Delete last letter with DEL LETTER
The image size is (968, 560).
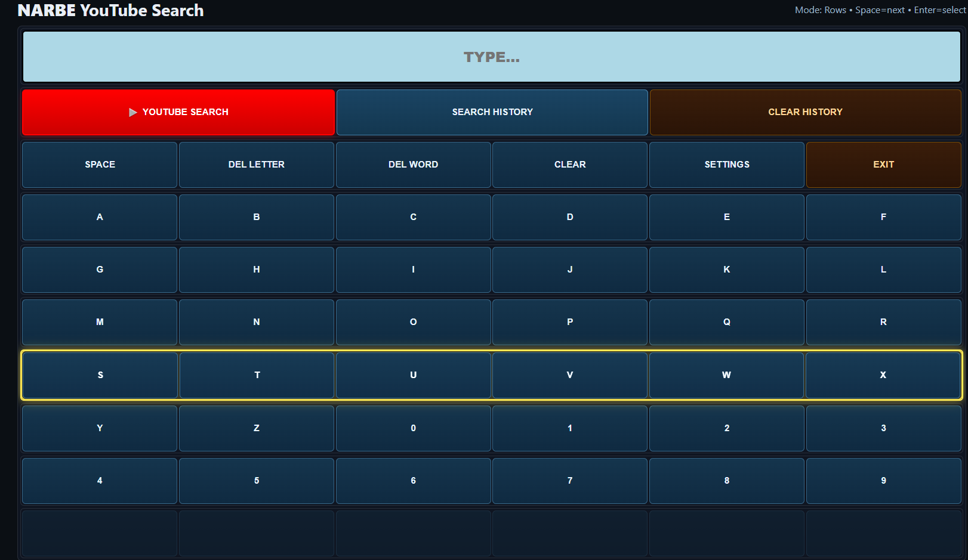coord(256,165)
